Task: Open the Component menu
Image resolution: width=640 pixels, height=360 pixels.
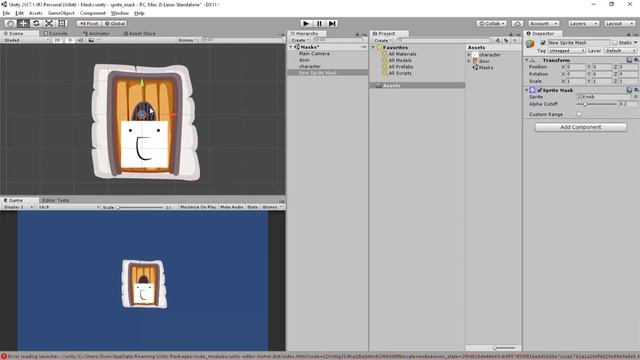Action: [x=93, y=13]
